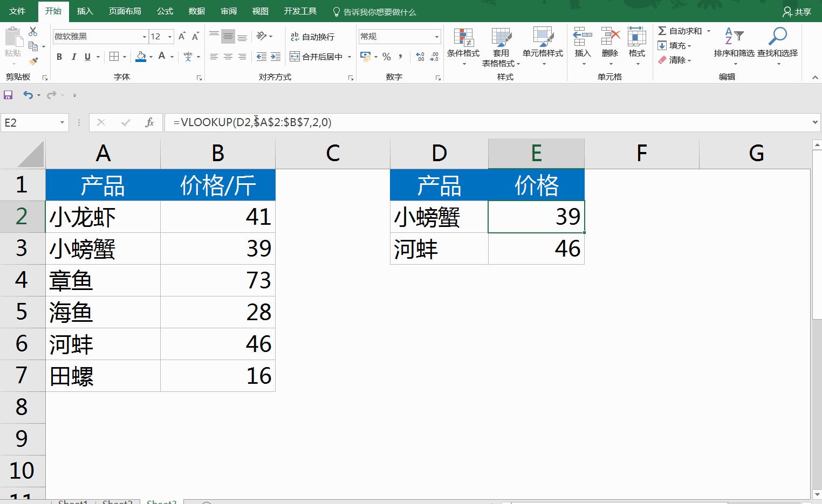Switch to the 公式 ribbon tab

pyautogui.click(x=165, y=11)
